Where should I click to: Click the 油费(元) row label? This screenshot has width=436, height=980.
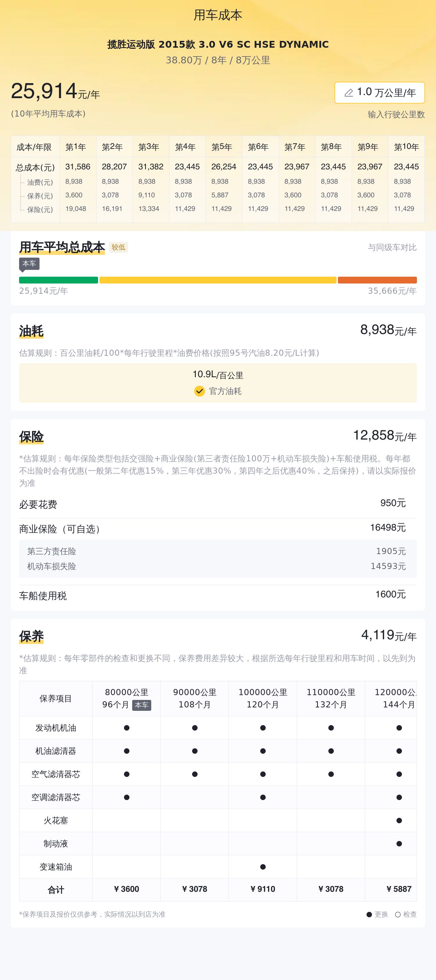tap(40, 182)
